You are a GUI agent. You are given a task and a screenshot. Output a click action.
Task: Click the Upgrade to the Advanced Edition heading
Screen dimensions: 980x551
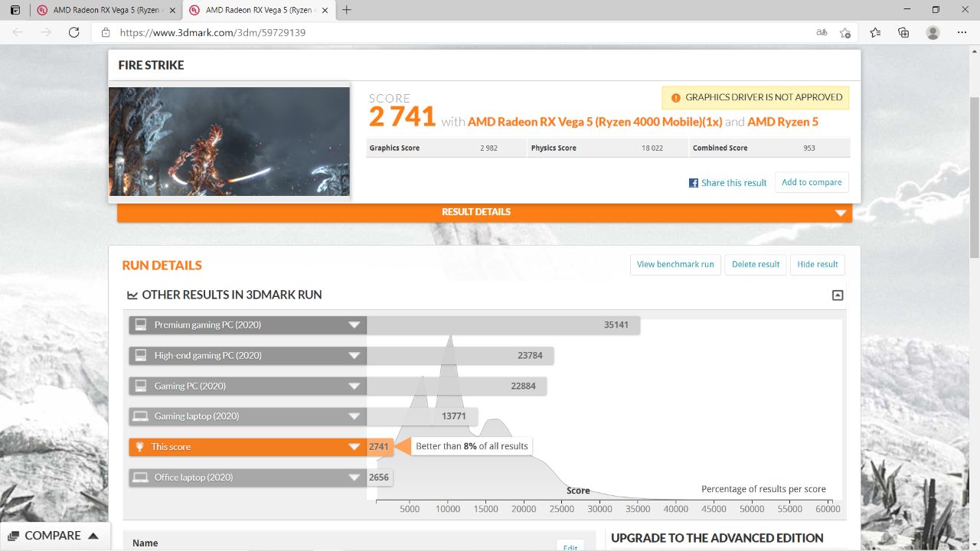pyautogui.click(x=717, y=538)
